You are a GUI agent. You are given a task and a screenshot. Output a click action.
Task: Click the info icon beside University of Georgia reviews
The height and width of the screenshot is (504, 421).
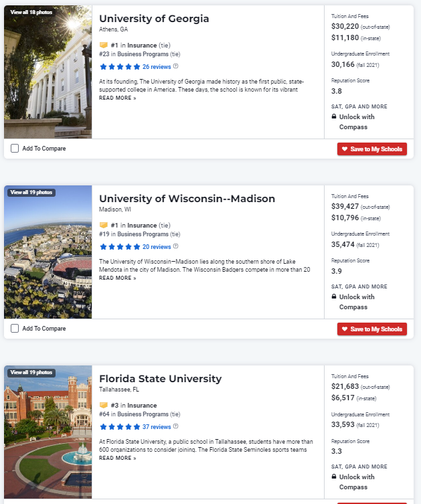click(x=176, y=66)
